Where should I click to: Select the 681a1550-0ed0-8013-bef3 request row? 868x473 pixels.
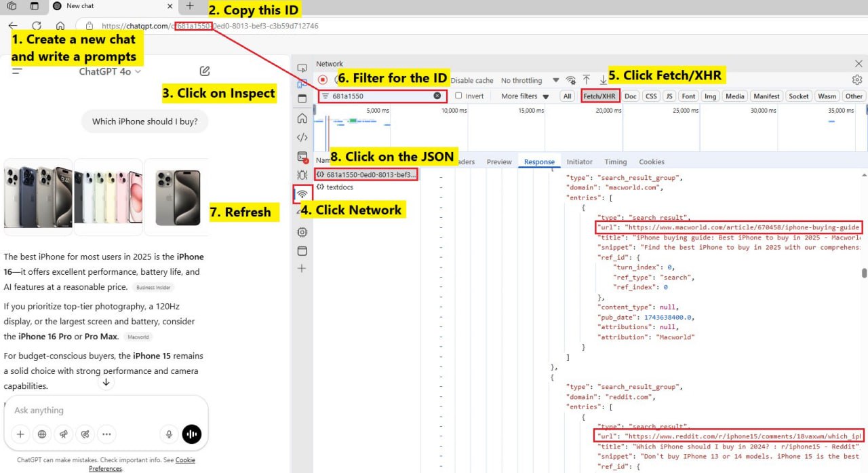(366, 175)
